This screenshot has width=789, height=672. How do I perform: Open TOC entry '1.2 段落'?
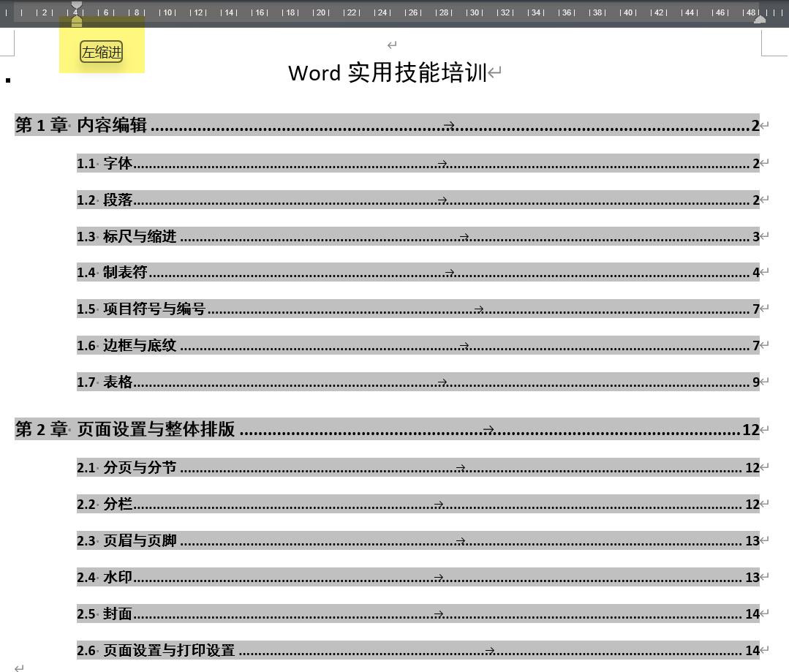[x=418, y=200]
